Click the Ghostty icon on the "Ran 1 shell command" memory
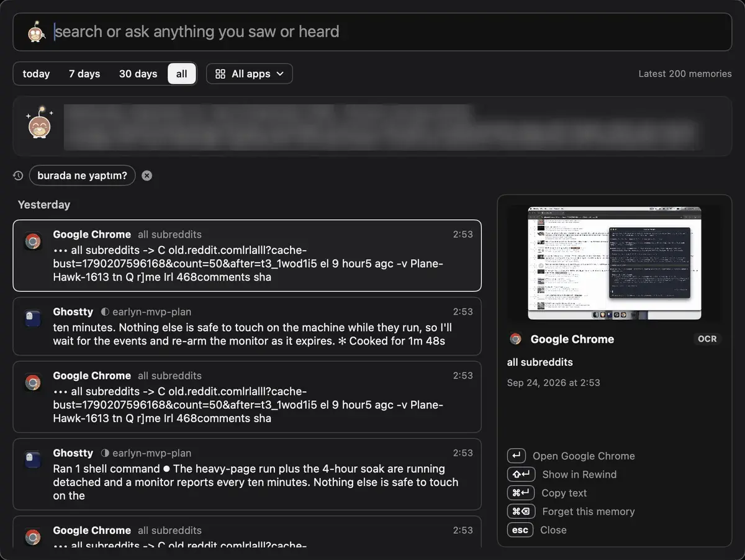This screenshot has width=745, height=560. (33, 461)
